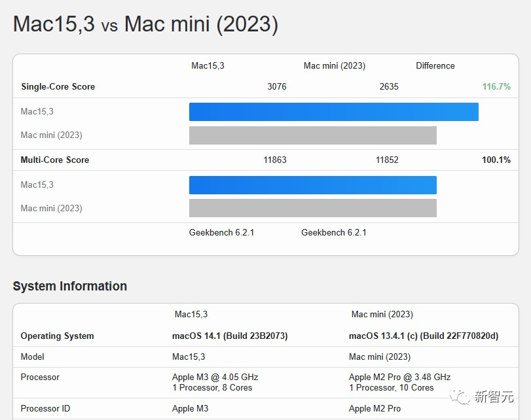The image size is (531, 420).
Task: Click the System Information heading
Action: (70, 286)
